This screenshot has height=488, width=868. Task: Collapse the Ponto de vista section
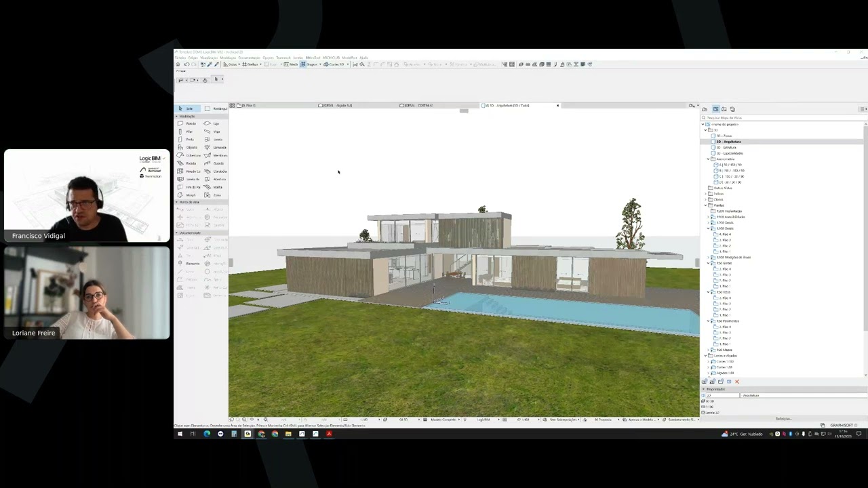coord(177,202)
